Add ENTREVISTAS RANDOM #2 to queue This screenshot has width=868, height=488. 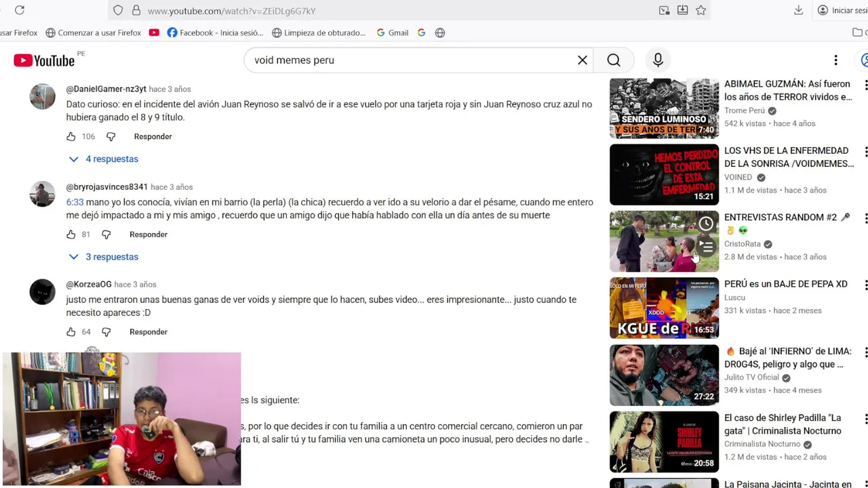tap(706, 247)
